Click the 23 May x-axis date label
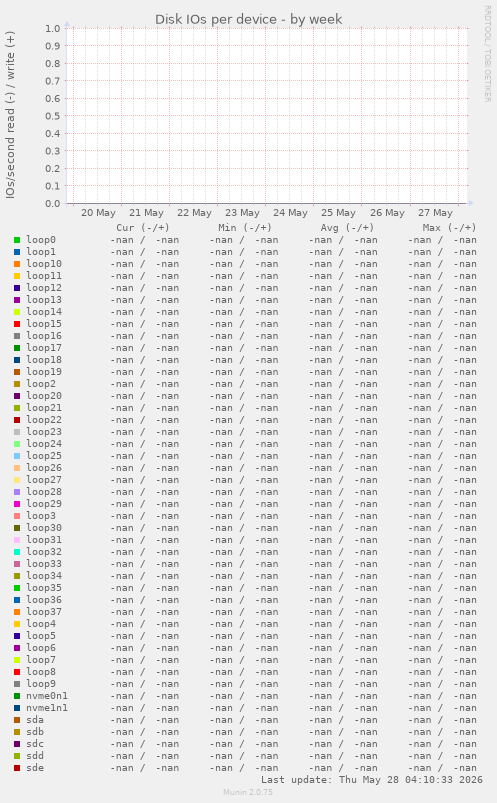The height and width of the screenshot is (803, 497). [x=242, y=213]
